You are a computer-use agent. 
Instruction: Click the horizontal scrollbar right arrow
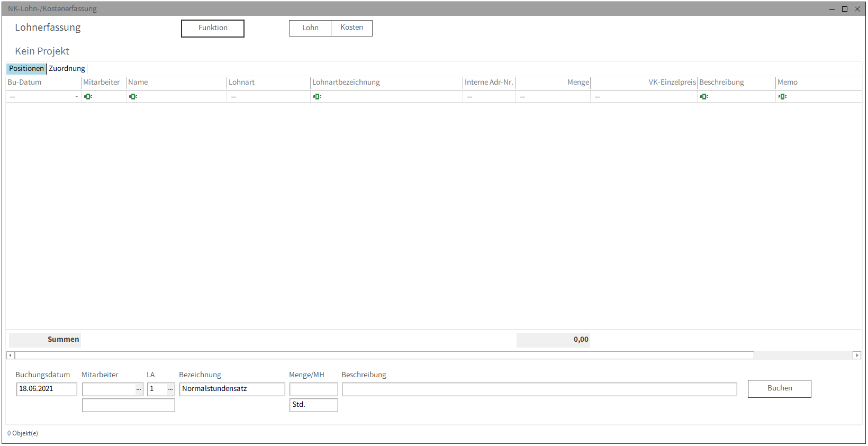click(857, 356)
